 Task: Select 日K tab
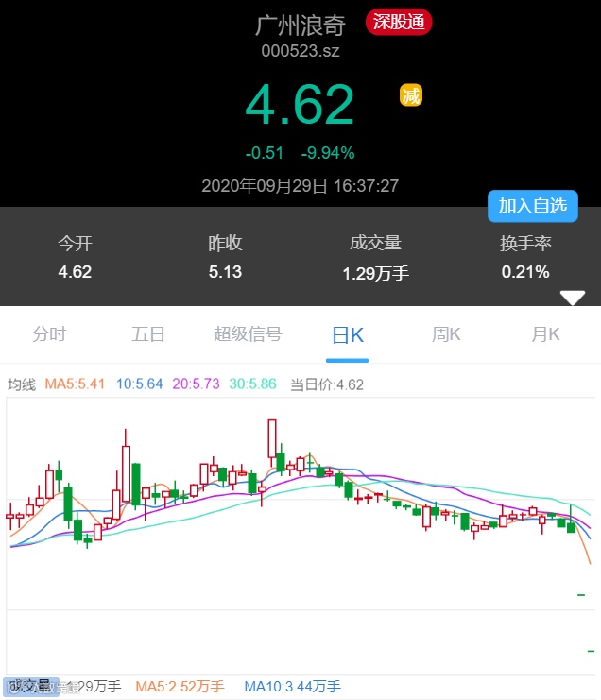point(348,334)
